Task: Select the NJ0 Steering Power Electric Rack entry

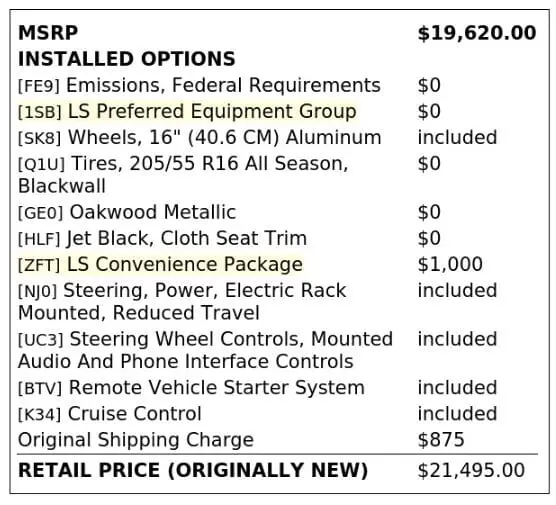Action: tap(182, 302)
